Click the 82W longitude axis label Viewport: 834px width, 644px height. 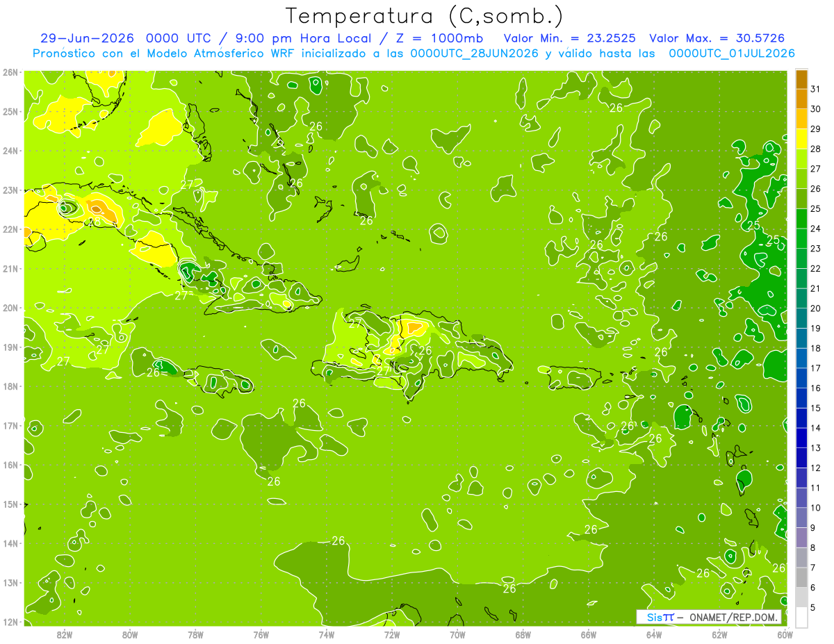pos(64,634)
